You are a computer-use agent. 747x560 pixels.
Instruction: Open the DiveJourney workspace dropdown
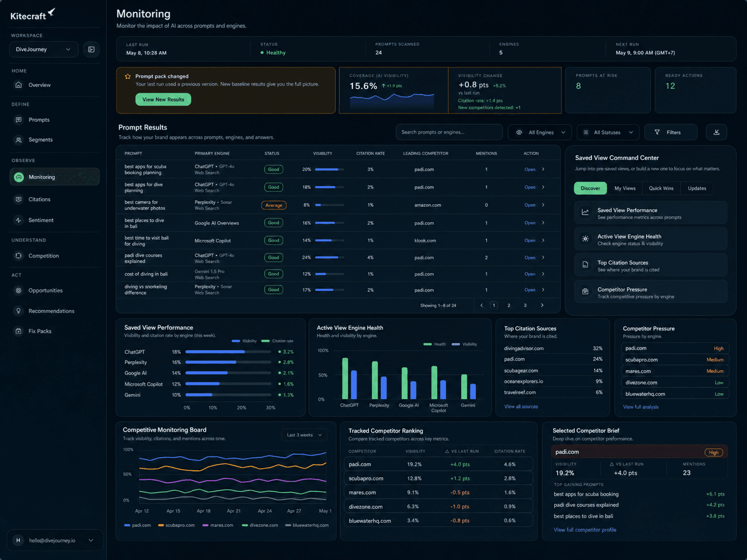point(44,50)
